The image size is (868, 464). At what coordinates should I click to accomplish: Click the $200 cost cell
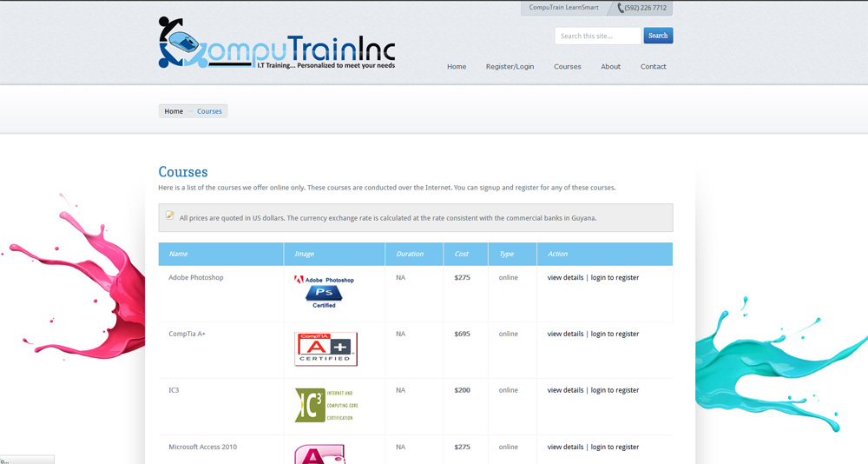pos(463,390)
